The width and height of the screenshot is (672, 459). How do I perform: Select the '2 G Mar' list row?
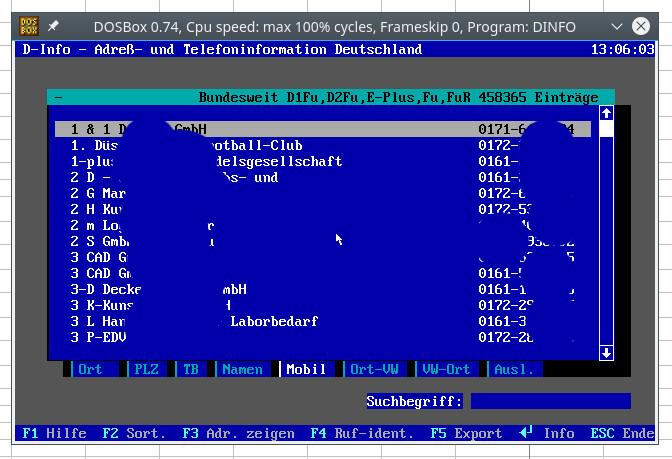pos(323,193)
